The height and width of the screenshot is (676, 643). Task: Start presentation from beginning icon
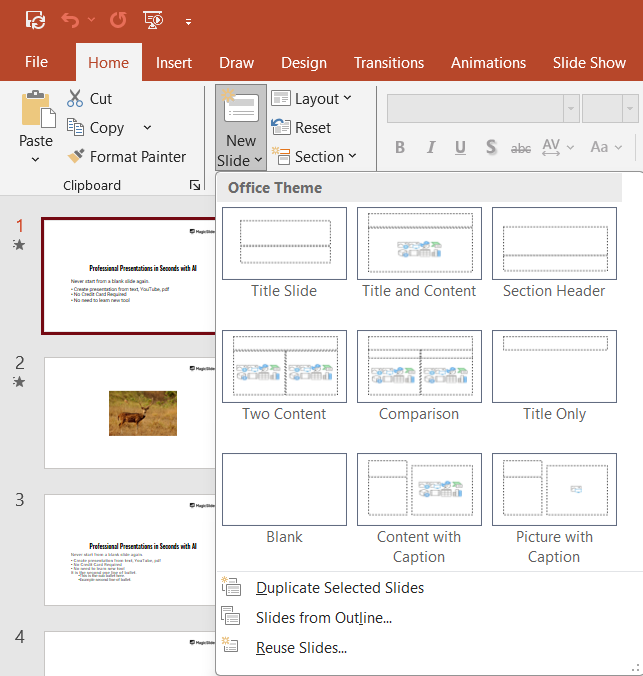click(x=154, y=20)
